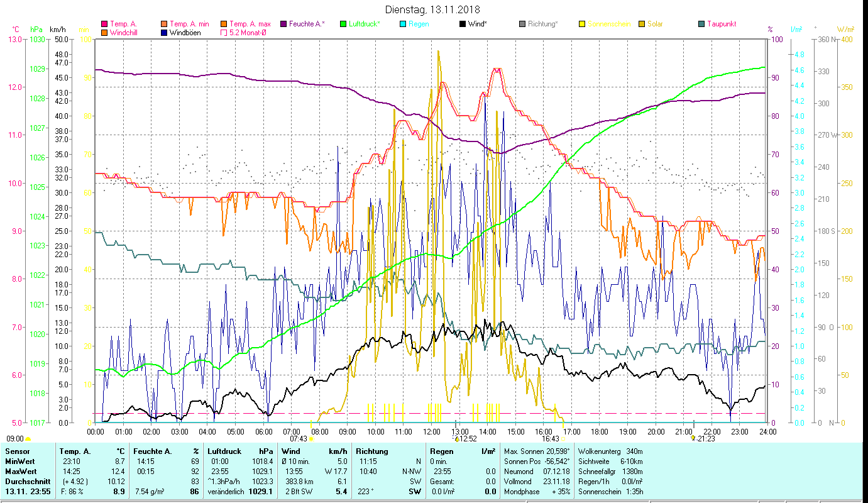Click the MaxWert row label
Screen dimensions: 868x503
point(21,472)
